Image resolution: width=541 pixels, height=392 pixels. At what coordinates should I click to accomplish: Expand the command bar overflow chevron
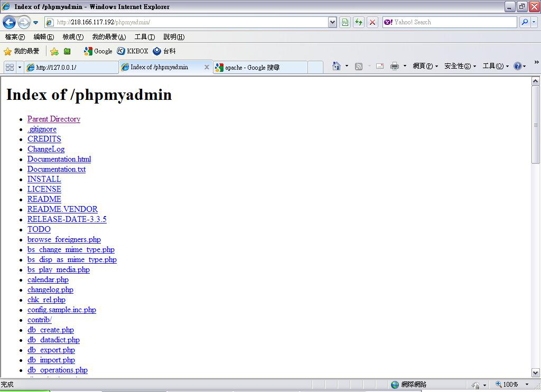[x=537, y=62]
